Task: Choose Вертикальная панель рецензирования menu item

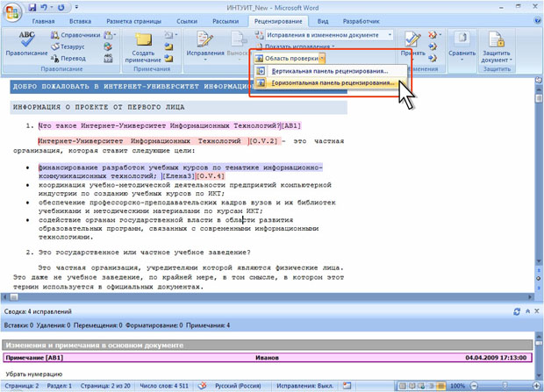Action: [330, 71]
